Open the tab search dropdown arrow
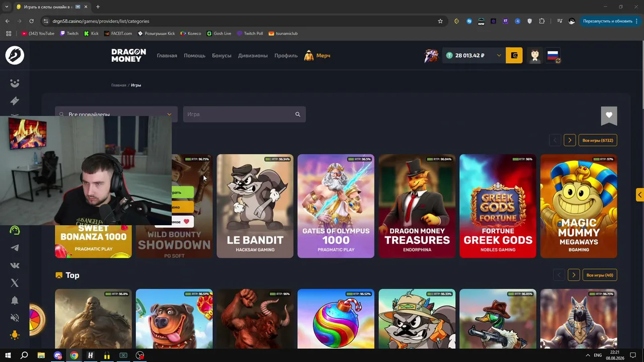This screenshot has height=362, width=644. click(x=7, y=7)
